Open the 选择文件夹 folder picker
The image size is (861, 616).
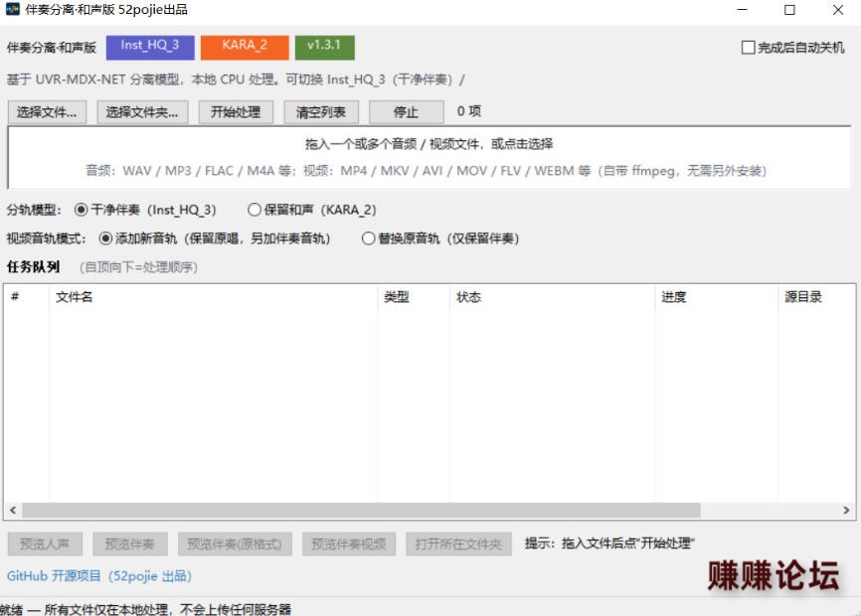143,112
